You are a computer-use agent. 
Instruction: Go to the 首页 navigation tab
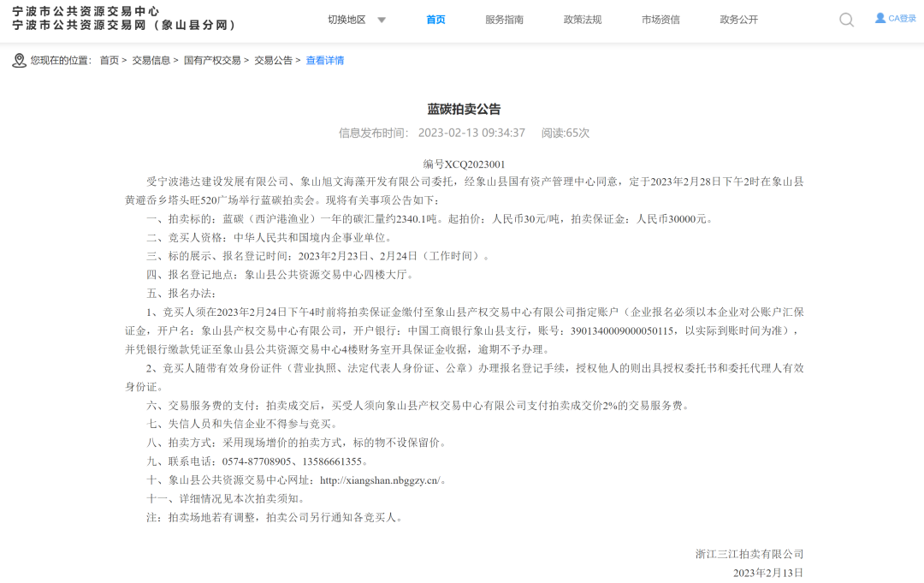click(435, 20)
